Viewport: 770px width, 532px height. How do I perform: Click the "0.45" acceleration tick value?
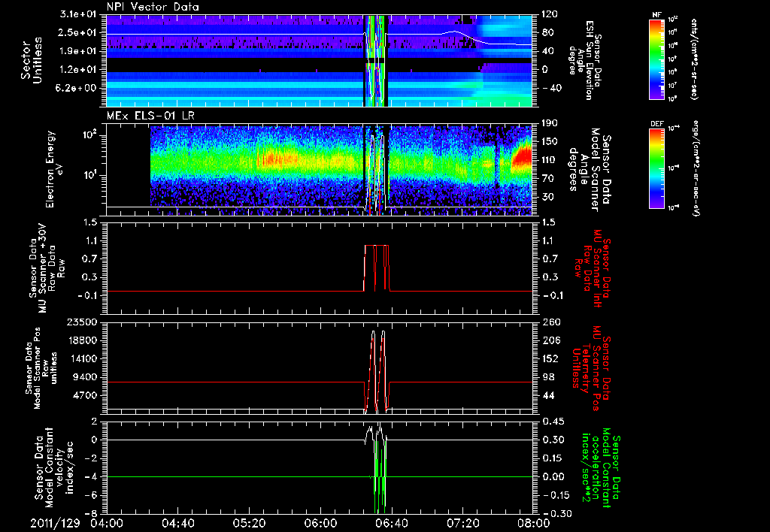pyautogui.click(x=552, y=422)
